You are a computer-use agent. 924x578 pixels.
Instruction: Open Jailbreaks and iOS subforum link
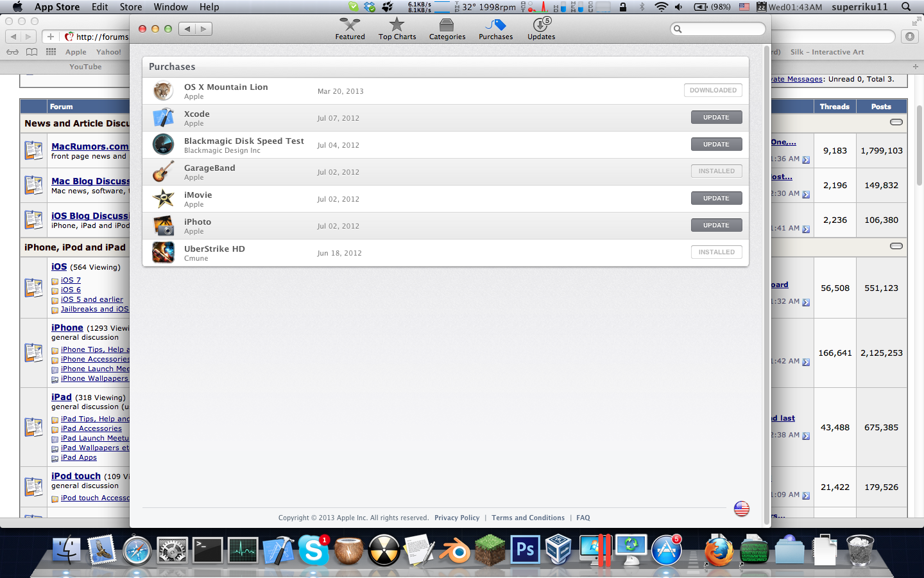(x=94, y=309)
